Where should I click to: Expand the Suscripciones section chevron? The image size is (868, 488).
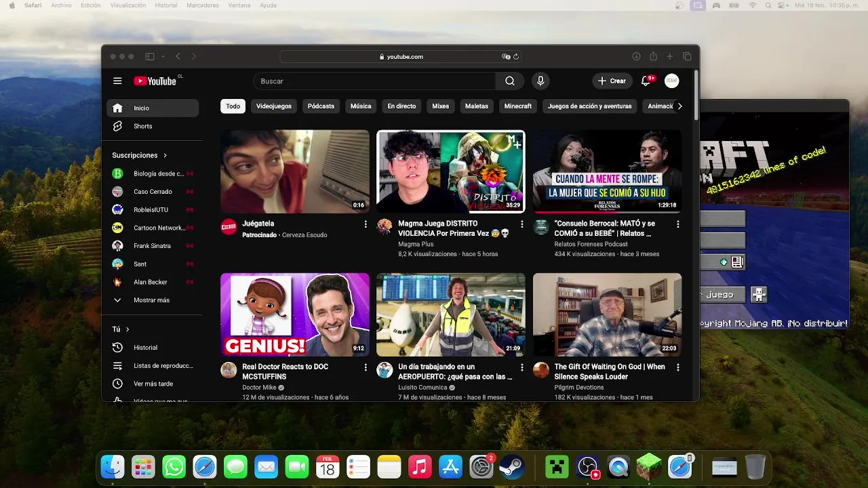[x=165, y=155]
